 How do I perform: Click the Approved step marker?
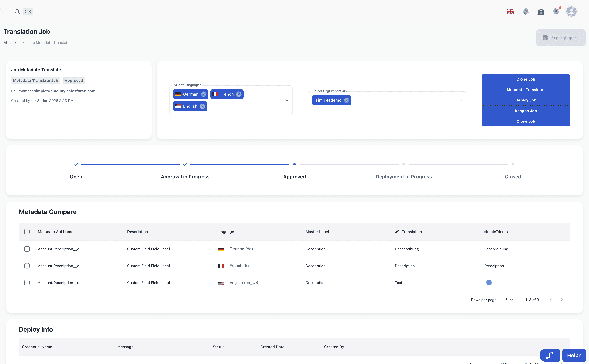click(294, 164)
